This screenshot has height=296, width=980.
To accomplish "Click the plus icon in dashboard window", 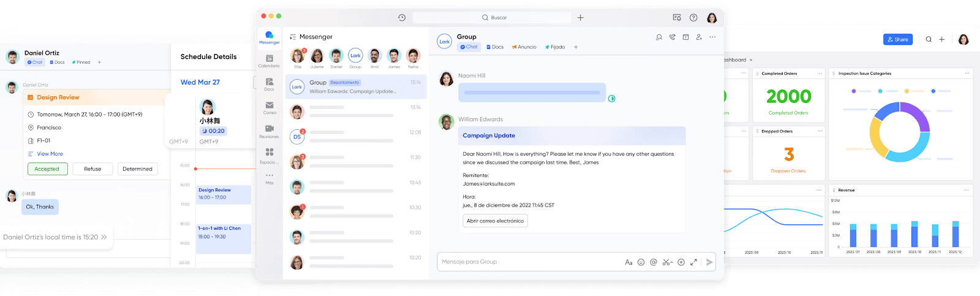I will pyautogui.click(x=942, y=39).
